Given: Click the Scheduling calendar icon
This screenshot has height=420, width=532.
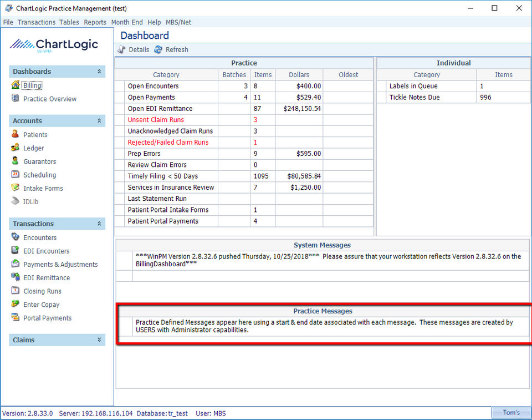Looking at the screenshot, I should coord(16,174).
